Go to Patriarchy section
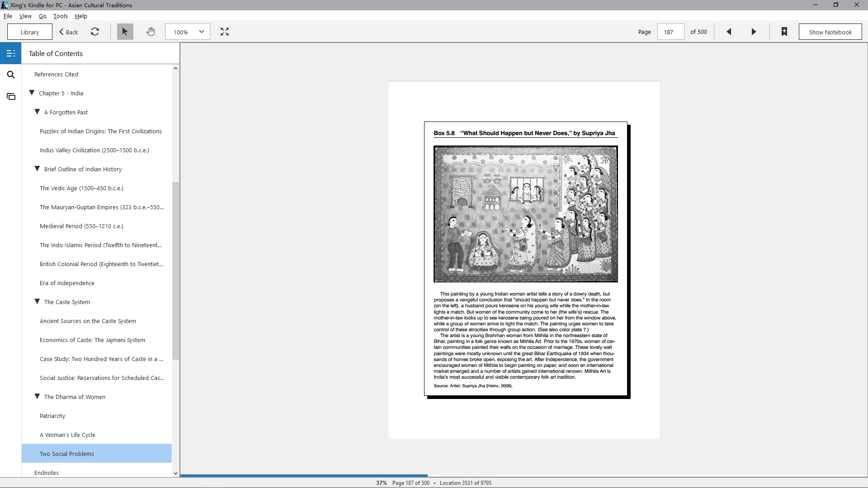The height and width of the screenshot is (488, 868). click(52, 416)
